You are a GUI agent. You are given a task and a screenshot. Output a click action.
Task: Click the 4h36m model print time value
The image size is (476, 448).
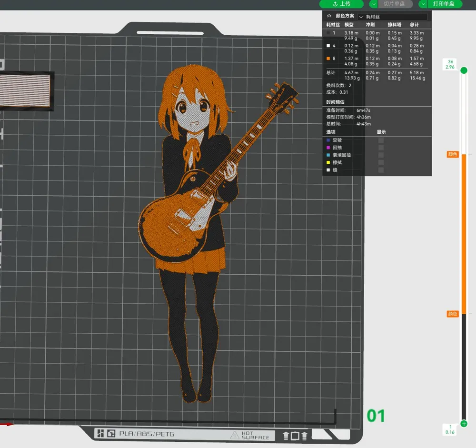(x=364, y=117)
